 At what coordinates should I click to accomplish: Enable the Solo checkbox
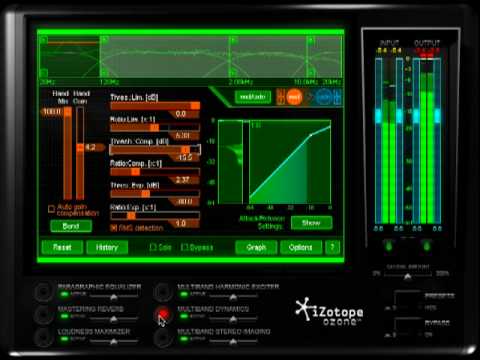click(153, 247)
